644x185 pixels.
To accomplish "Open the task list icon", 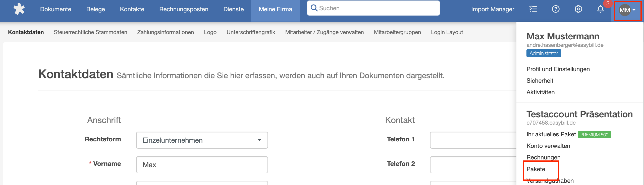I will 533,9.
